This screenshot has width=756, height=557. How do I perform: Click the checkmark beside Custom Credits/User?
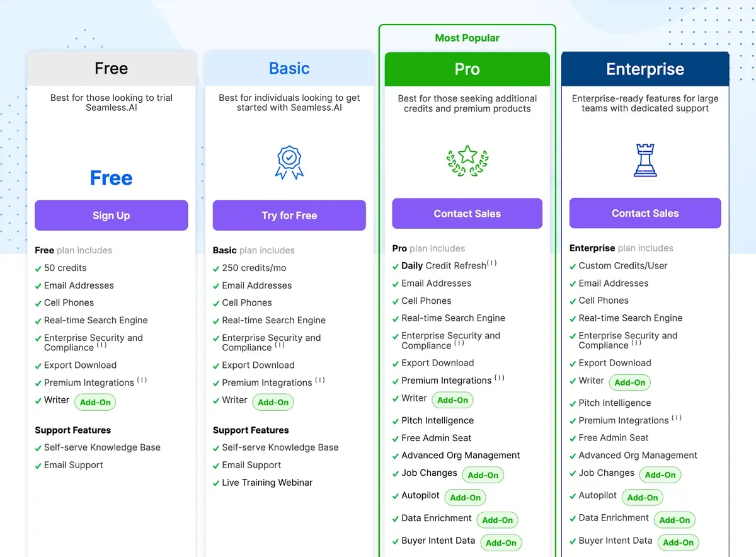point(573,266)
